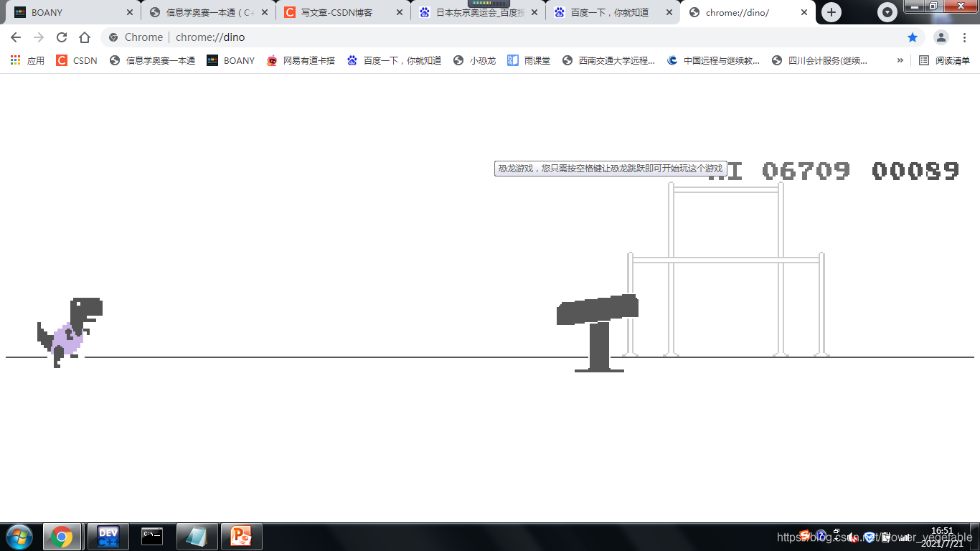This screenshot has height=551, width=980.
Task: Toggle the bookmark star for this page
Action: pyautogui.click(x=913, y=37)
